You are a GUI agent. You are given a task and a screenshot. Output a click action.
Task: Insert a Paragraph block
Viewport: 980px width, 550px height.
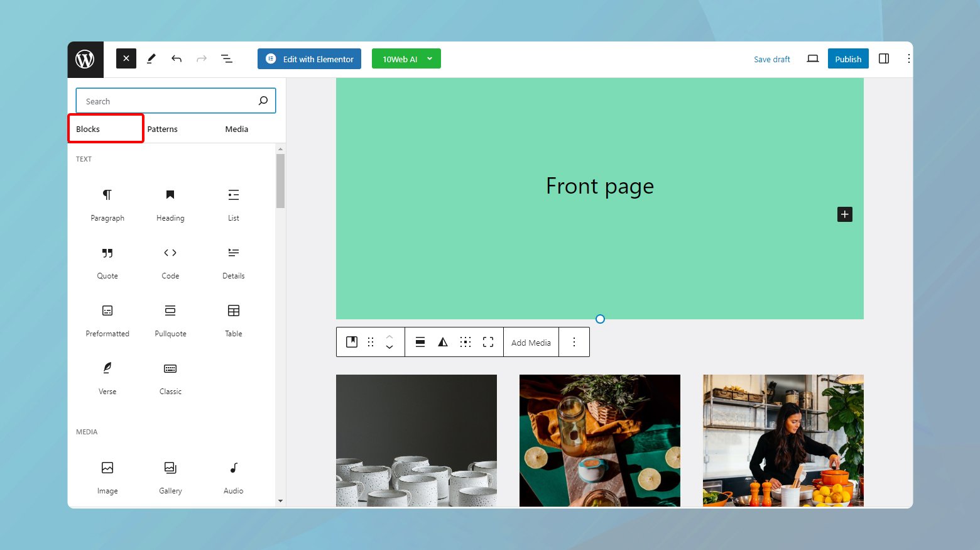(107, 204)
